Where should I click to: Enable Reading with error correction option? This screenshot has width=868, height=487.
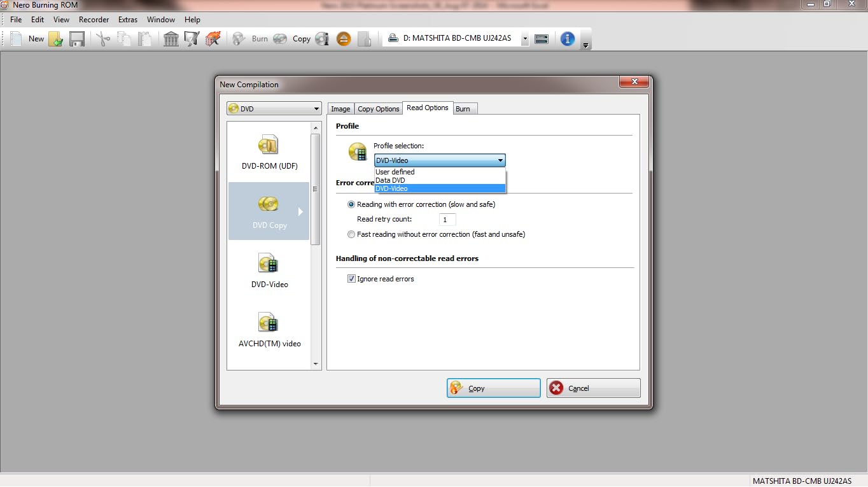pos(351,204)
